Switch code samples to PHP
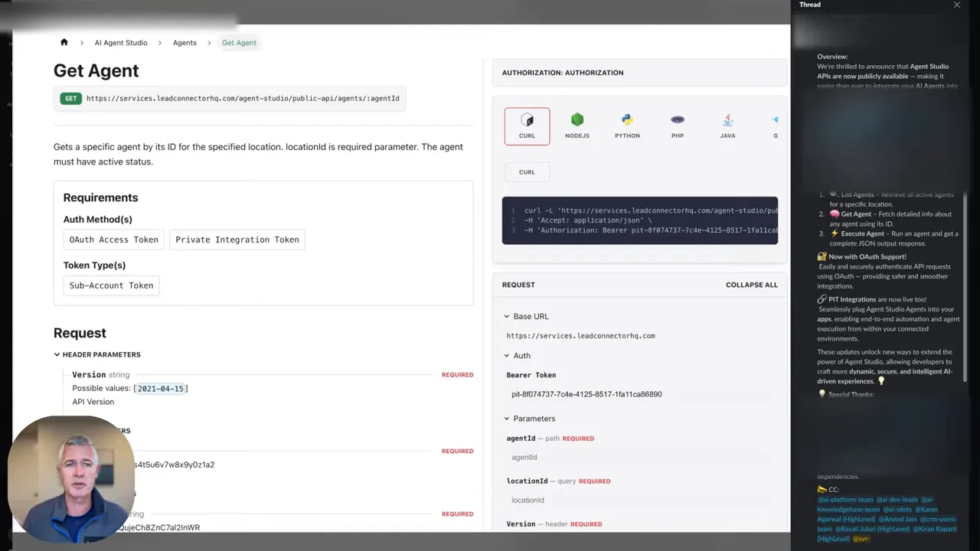This screenshot has height=551, width=980. coord(677,125)
